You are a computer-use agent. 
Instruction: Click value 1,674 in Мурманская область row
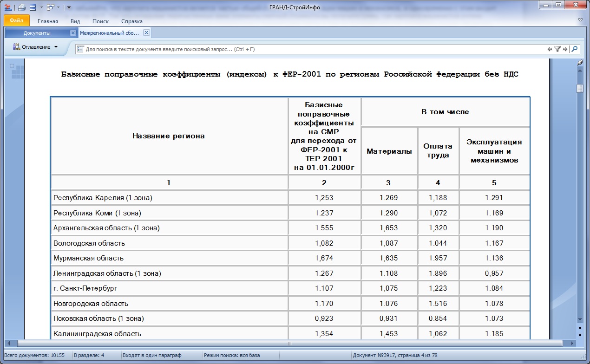324,258
